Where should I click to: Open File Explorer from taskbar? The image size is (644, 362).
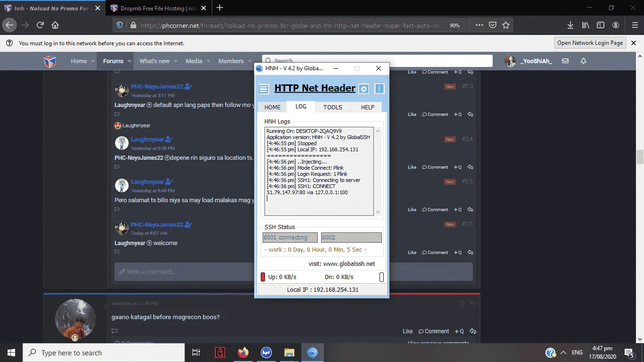pos(289,353)
